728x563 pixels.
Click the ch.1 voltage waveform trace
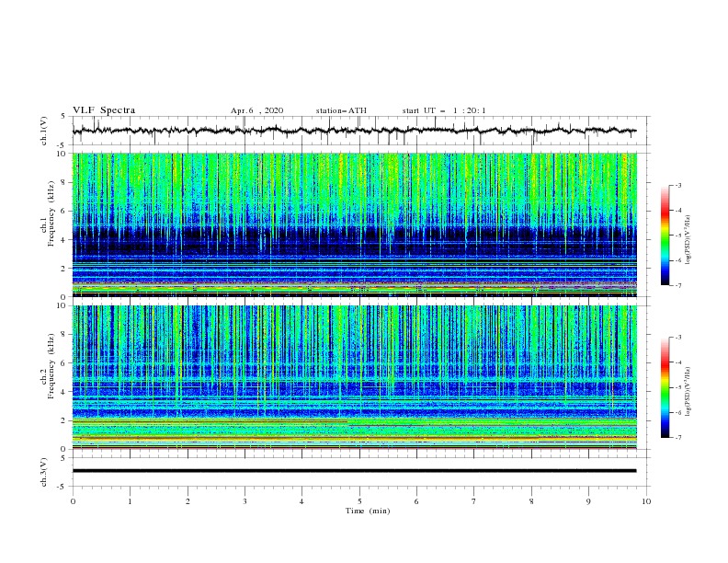point(354,131)
